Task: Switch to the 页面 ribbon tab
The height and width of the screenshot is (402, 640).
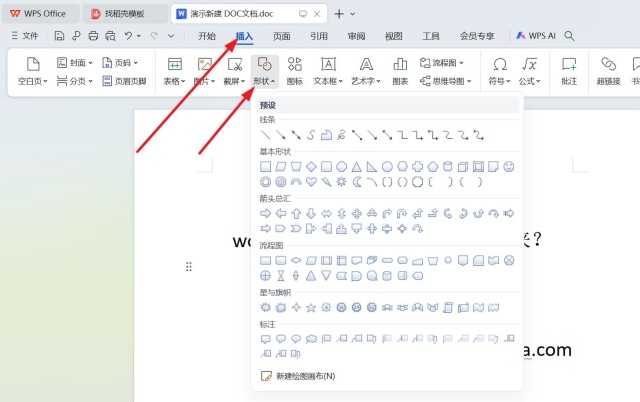Action: 282,36
